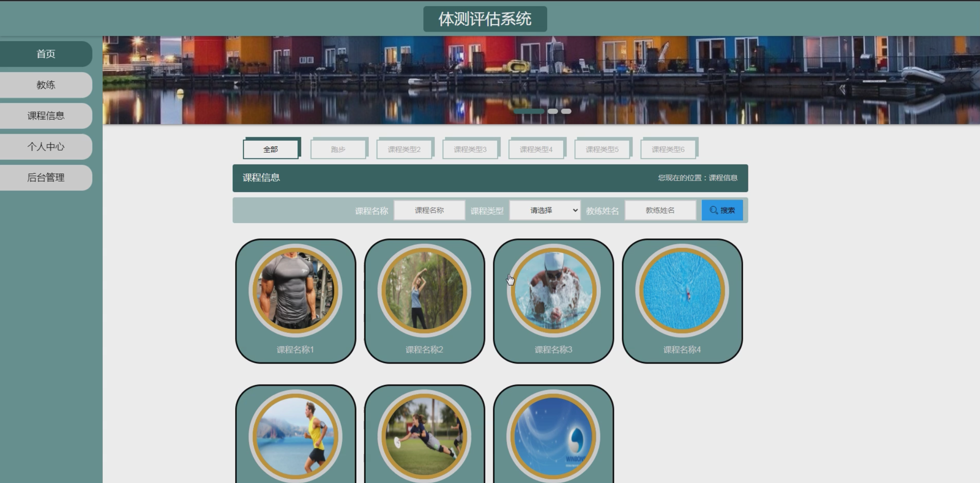980x483 pixels.
Task: Open the 首页 sidebar menu item
Action: point(46,54)
